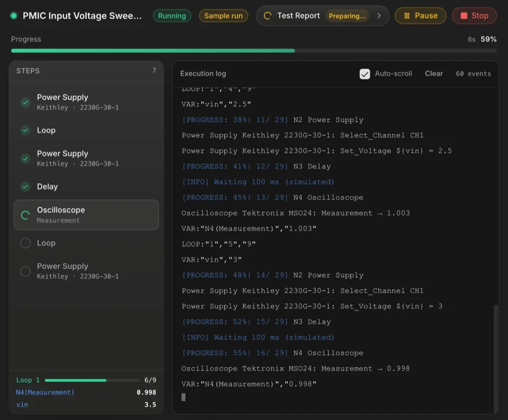Viewport: 508px width, 420px height.
Task: Click log line VAR:"N4(Measurement)","0.998"
Action: click(249, 384)
